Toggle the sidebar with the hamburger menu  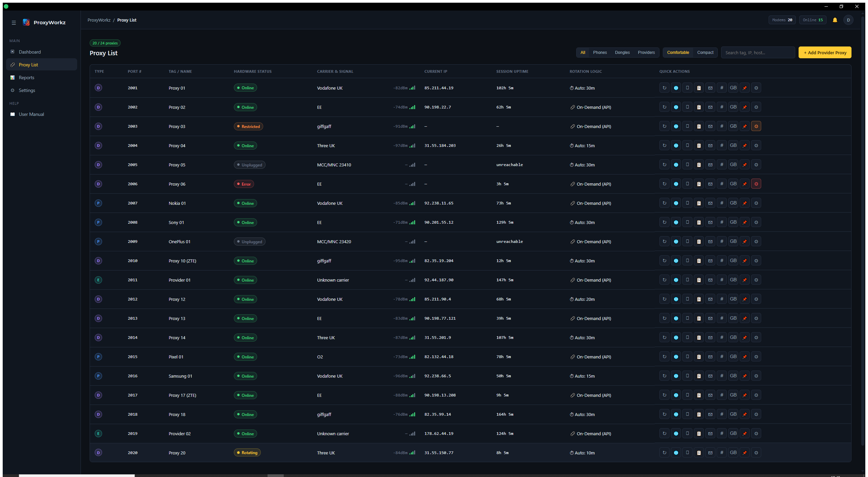[x=14, y=23]
